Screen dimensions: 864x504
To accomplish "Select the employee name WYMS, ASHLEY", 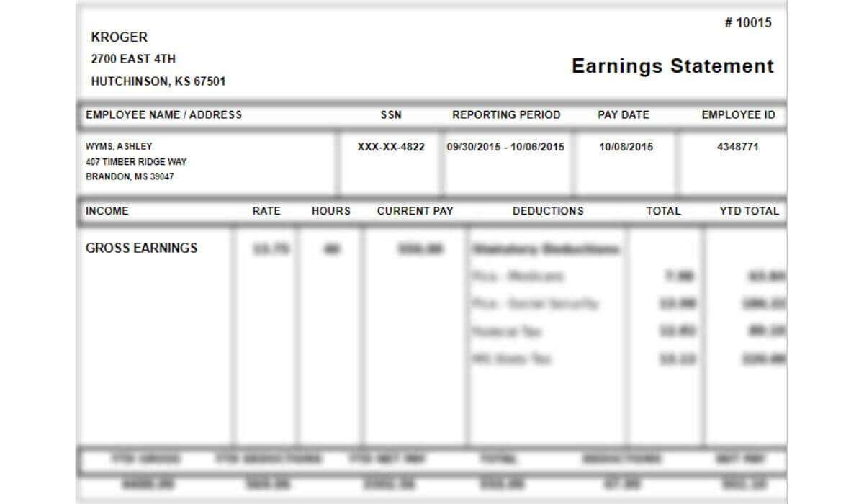I will (x=120, y=145).
